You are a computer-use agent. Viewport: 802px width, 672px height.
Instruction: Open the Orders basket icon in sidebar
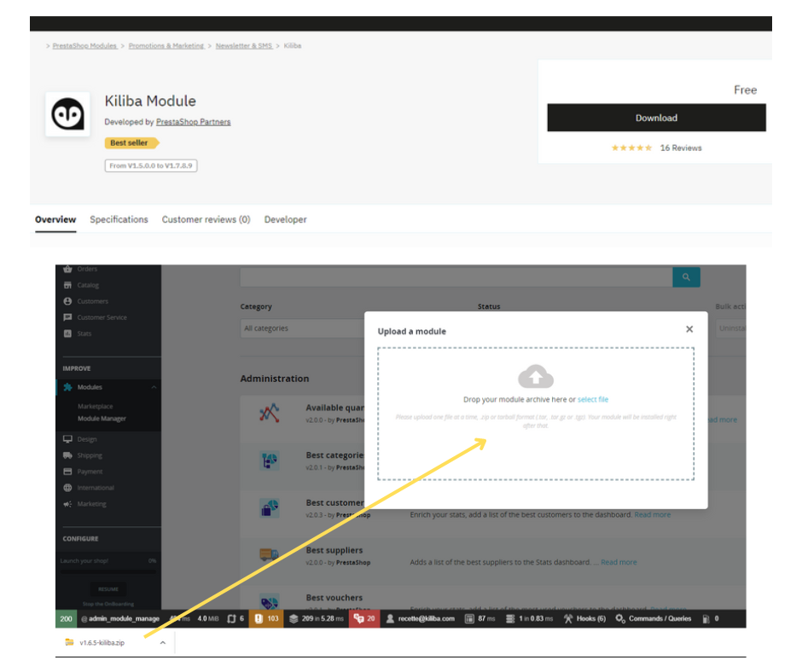pyautogui.click(x=67, y=269)
